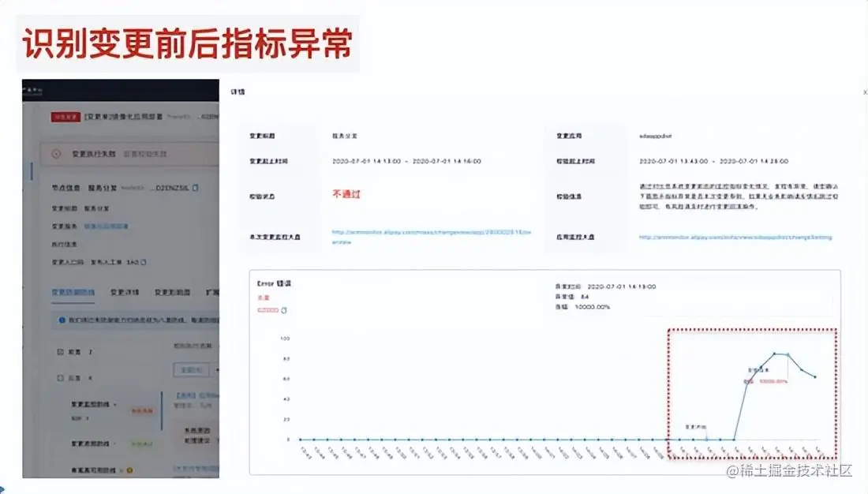Open the 应用监控大盘 monitor URL
Image resolution: width=868 pixels, height=494 pixels.
point(735,237)
